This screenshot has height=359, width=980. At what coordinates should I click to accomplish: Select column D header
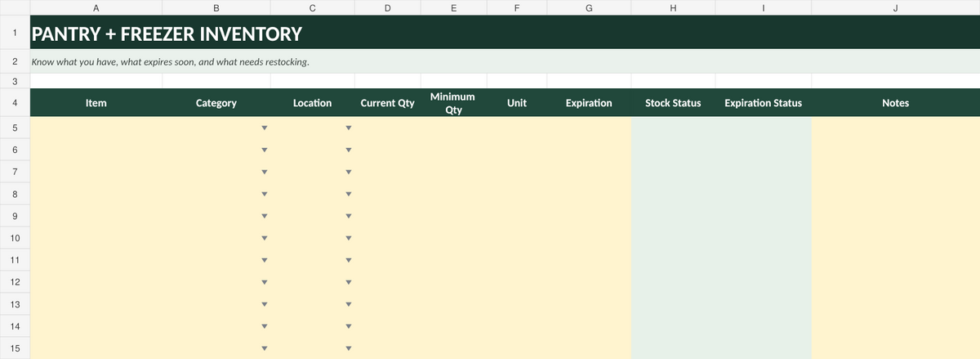387,8
